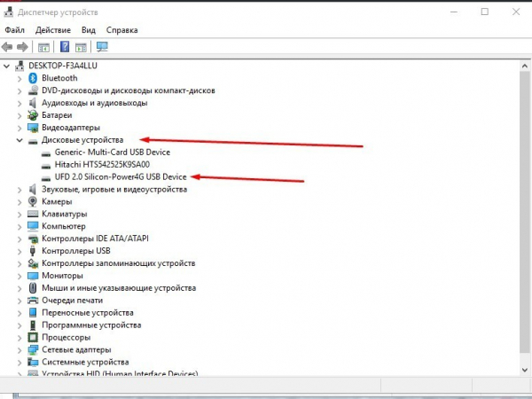The image size is (532, 399).
Task: Click the Мониторы monitor icon
Action: (x=33, y=276)
